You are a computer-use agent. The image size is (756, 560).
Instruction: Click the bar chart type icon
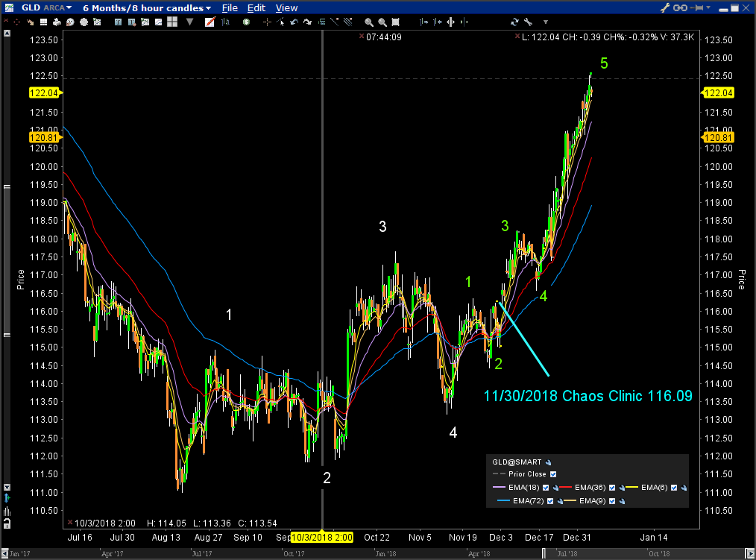(x=225, y=22)
